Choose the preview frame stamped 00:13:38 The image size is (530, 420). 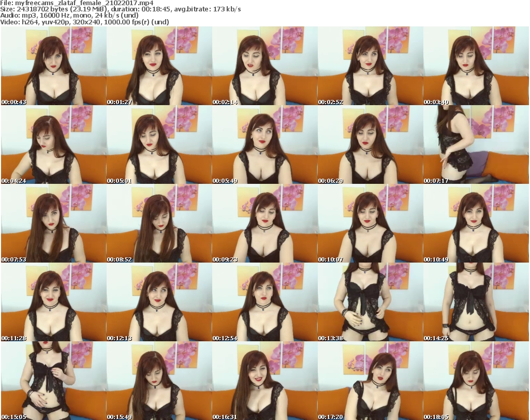pos(371,302)
